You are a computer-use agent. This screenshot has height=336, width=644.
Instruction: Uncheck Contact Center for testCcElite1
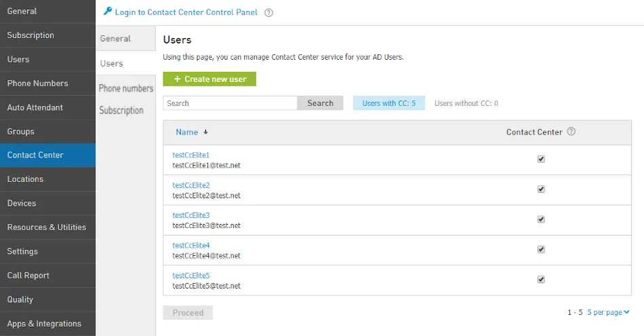pos(541,159)
